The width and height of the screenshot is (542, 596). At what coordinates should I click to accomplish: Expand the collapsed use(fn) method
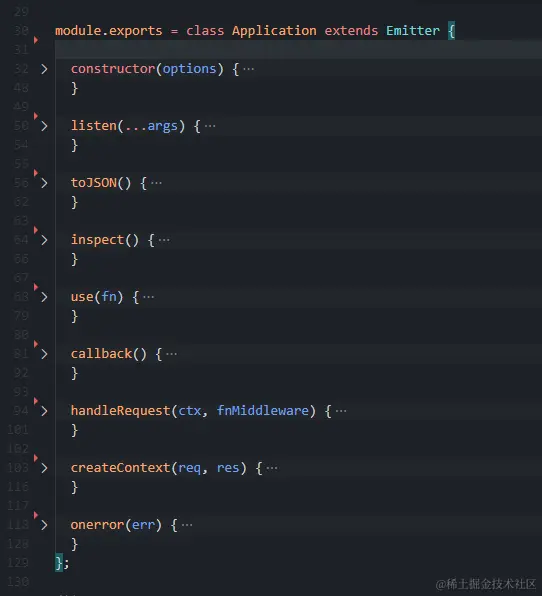pos(44,297)
